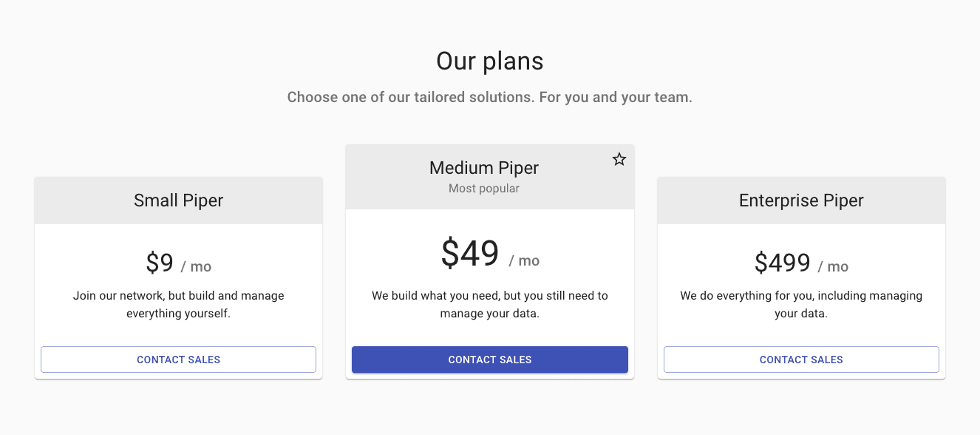
Task: Click '/ mo' label beside the $499 price
Action: click(833, 267)
